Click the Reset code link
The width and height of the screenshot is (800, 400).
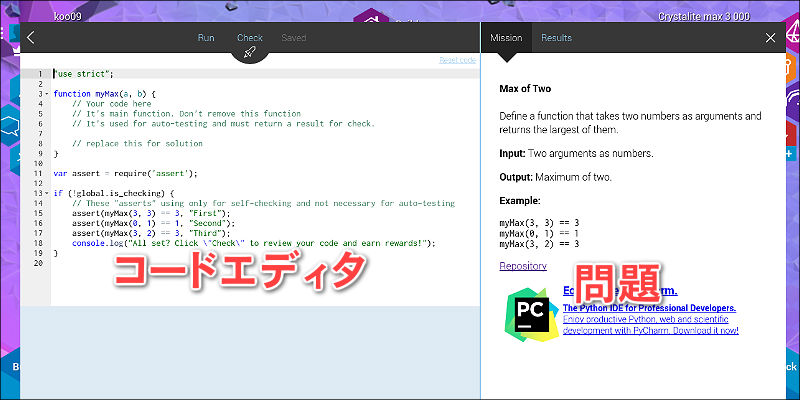click(458, 60)
